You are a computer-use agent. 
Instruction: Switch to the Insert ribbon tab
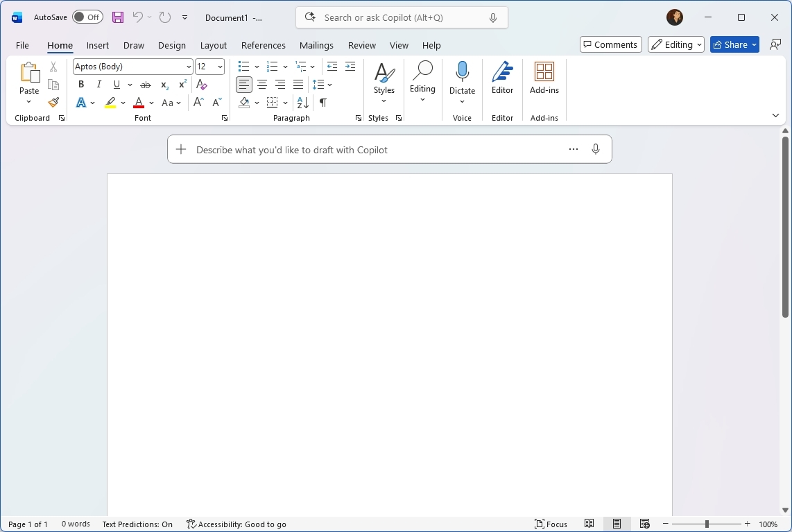[98, 45]
